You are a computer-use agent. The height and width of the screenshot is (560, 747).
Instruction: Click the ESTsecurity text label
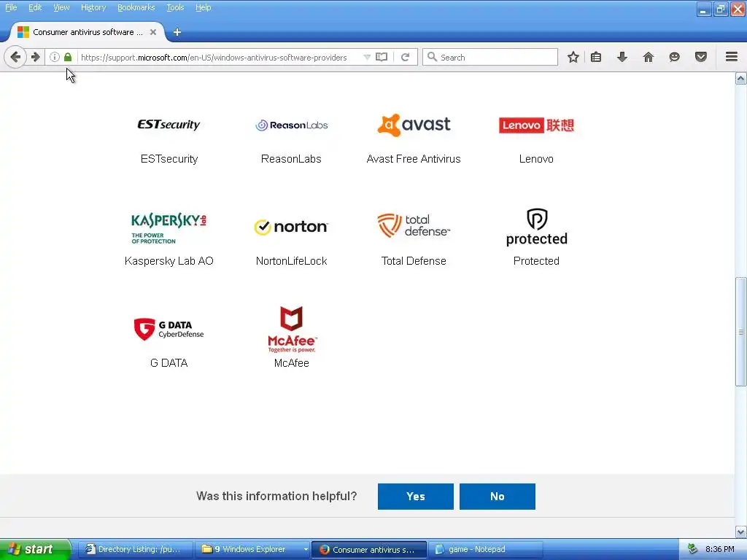click(x=169, y=159)
